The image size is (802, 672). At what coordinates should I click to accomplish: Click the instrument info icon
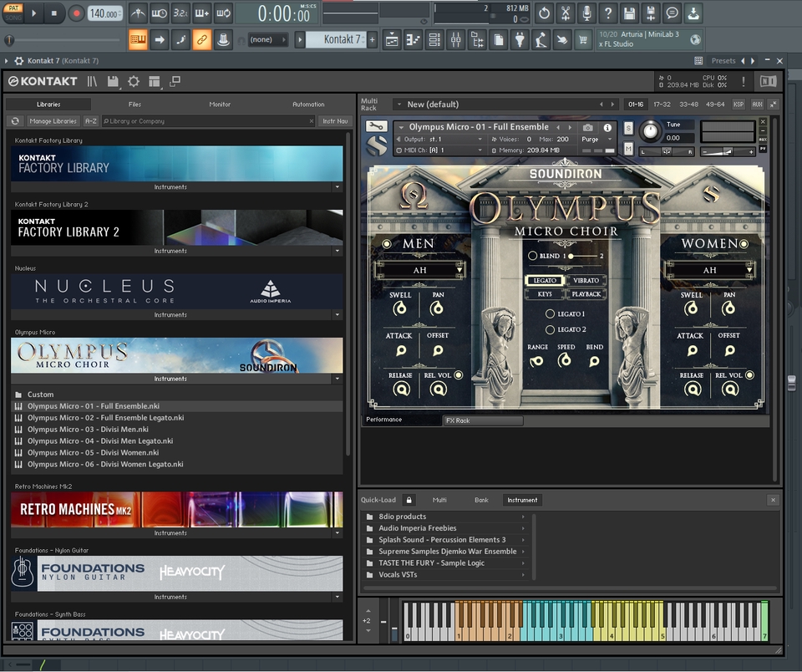(607, 127)
